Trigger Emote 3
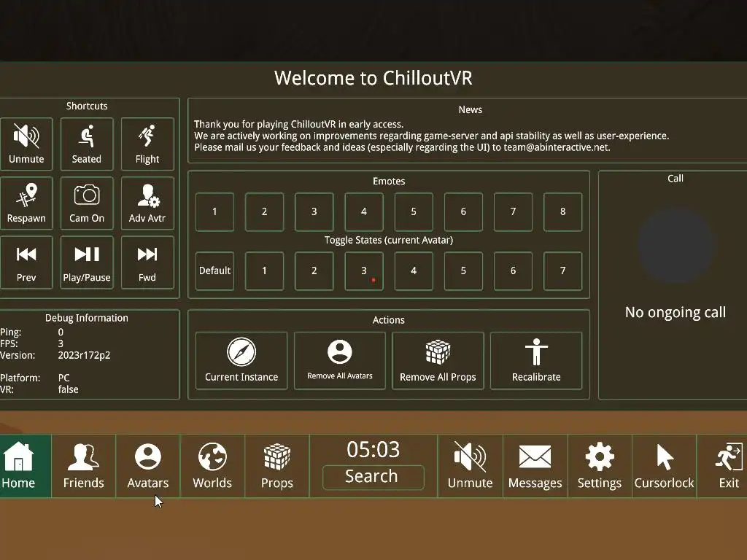Viewport: 747px width, 560px height. tap(314, 212)
